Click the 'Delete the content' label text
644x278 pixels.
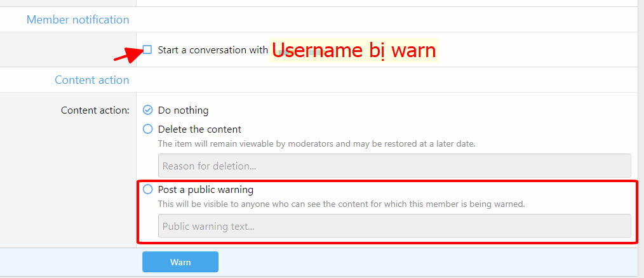pyautogui.click(x=199, y=129)
